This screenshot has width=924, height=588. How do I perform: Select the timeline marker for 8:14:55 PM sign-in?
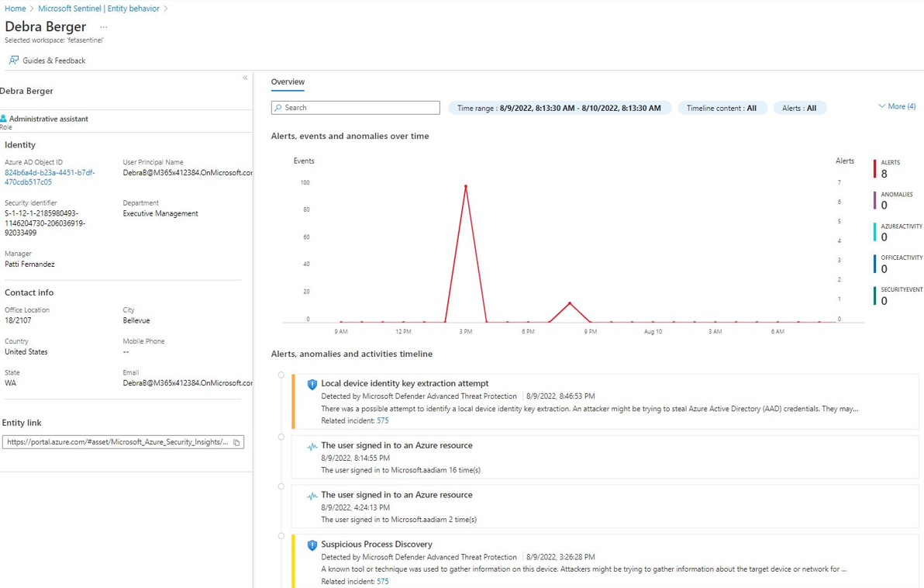click(x=281, y=437)
